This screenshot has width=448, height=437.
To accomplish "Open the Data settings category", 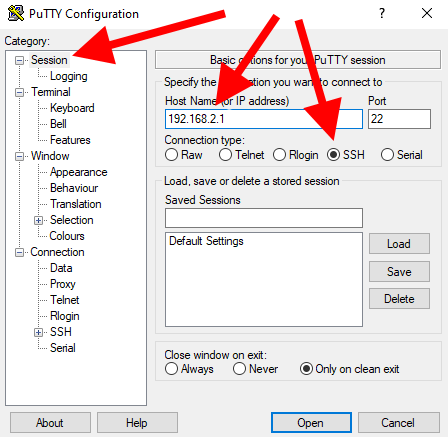I will point(61,268).
